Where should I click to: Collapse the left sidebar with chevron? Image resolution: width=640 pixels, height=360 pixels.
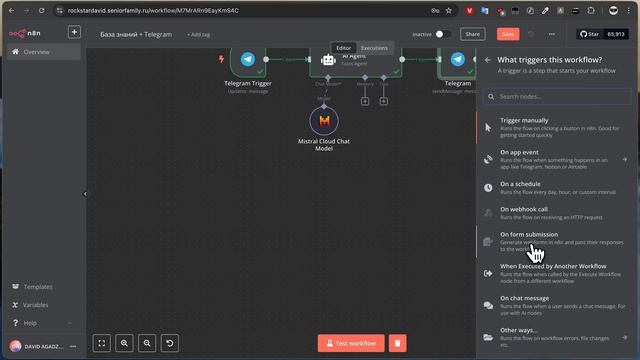click(x=85, y=194)
